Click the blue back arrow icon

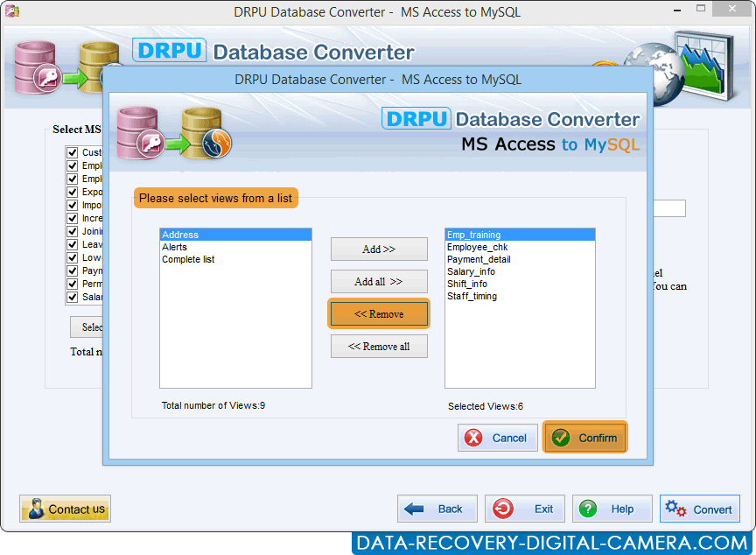[x=414, y=509]
